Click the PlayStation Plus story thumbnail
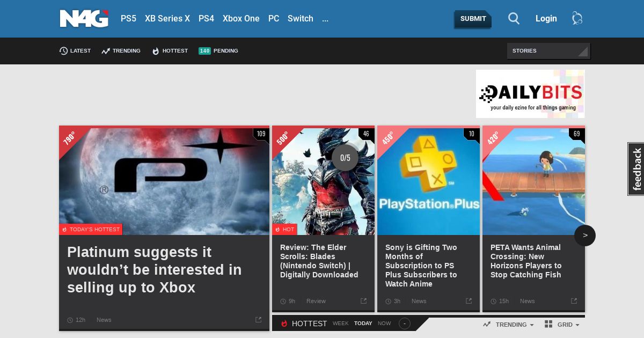 pos(428,181)
